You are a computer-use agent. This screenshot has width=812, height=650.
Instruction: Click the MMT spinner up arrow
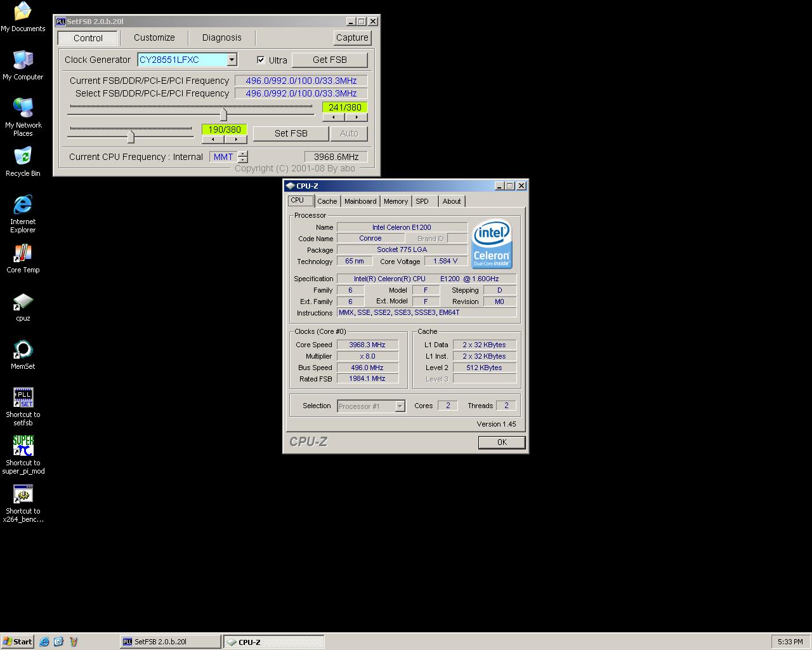pyautogui.click(x=242, y=154)
